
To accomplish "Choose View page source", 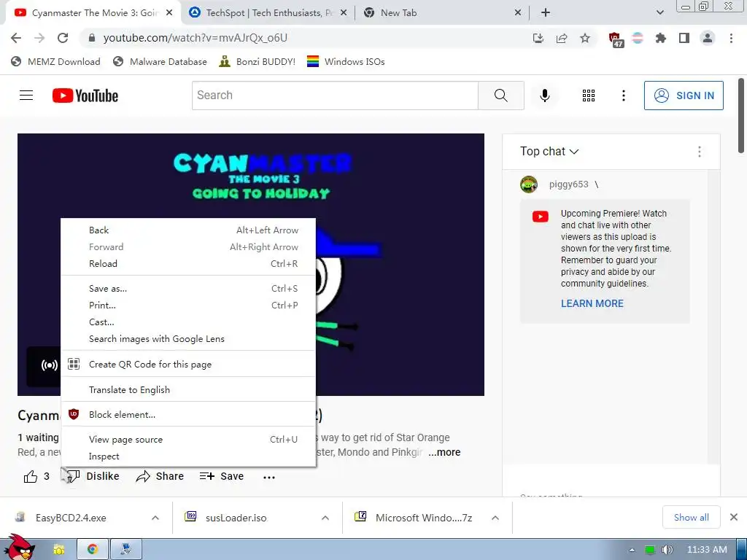I will coord(189,440).
